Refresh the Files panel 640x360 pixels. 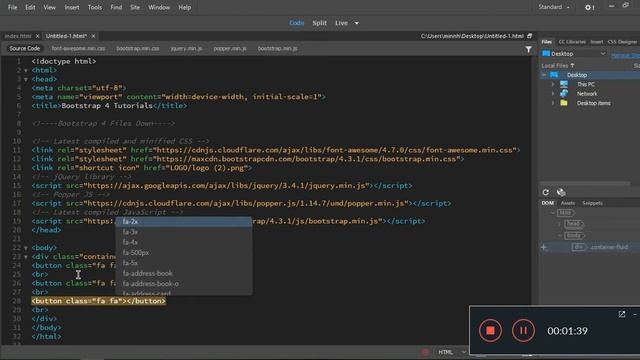coord(546,192)
